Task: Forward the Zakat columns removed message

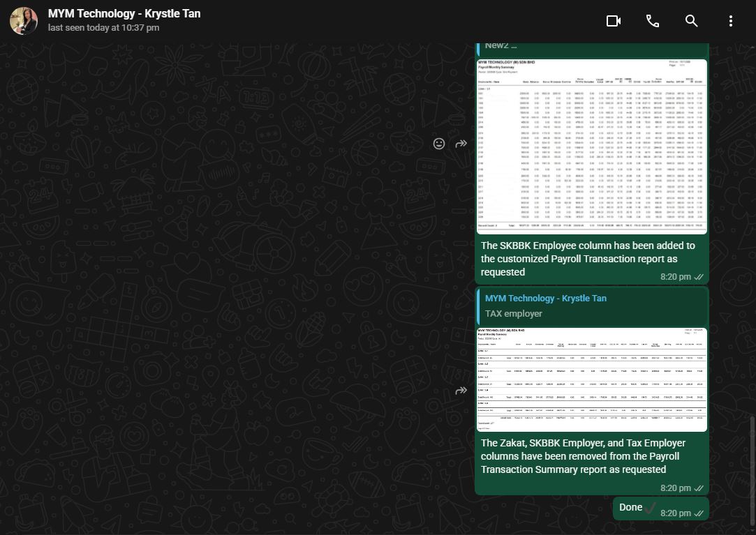Action: (x=461, y=391)
